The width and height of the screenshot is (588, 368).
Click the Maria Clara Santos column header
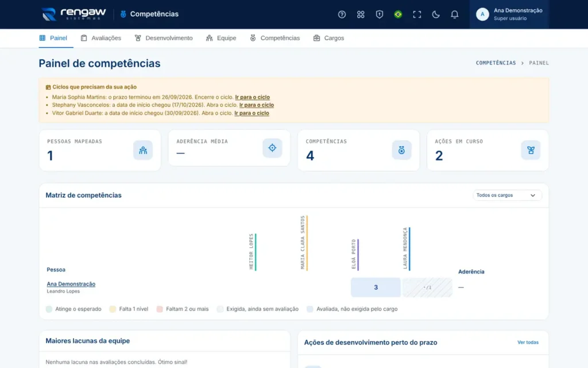pos(304,243)
